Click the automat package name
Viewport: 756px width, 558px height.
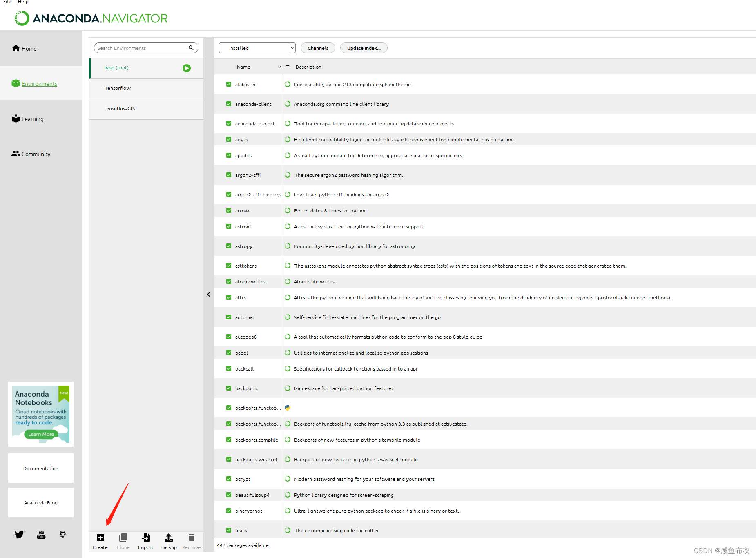coord(245,317)
